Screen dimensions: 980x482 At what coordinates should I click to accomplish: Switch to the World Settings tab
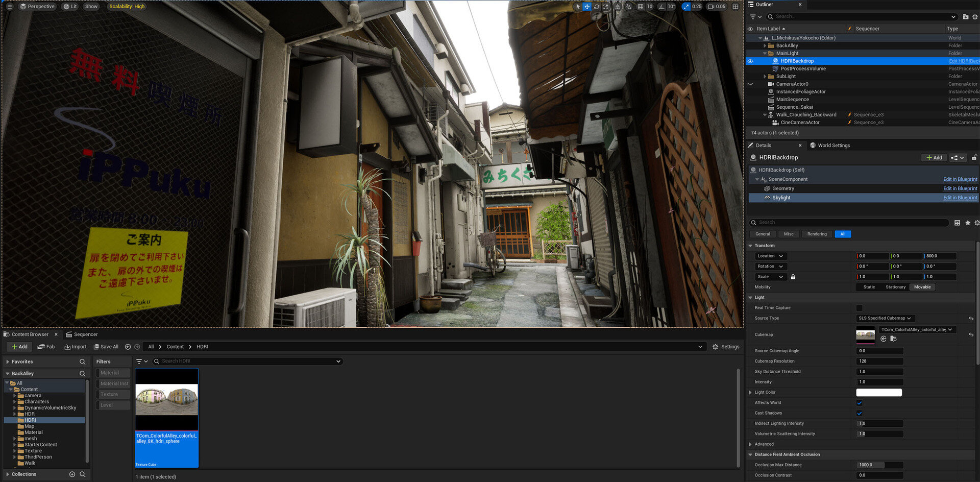(833, 146)
